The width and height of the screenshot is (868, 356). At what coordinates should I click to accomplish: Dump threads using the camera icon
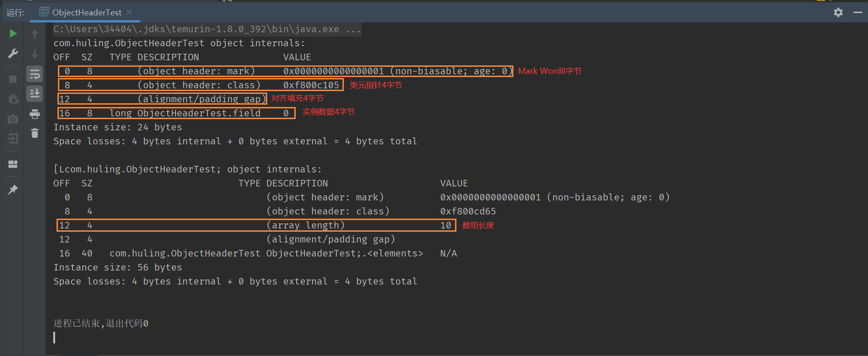coord(13,119)
